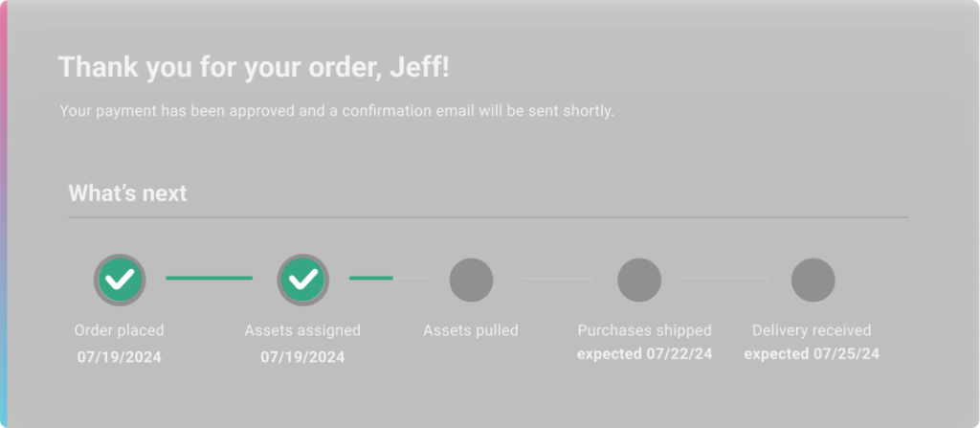980x428 pixels.
Task: Click the Order placed green checkmark icon
Action: tap(120, 280)
